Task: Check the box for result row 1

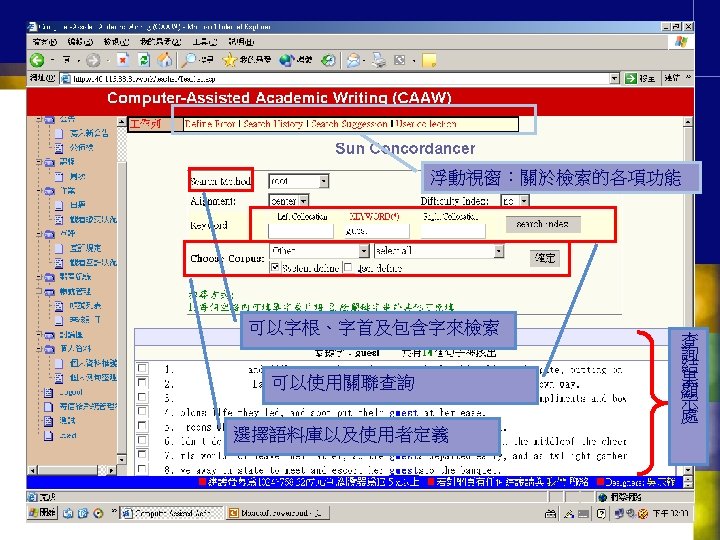Action: point(142,368)
